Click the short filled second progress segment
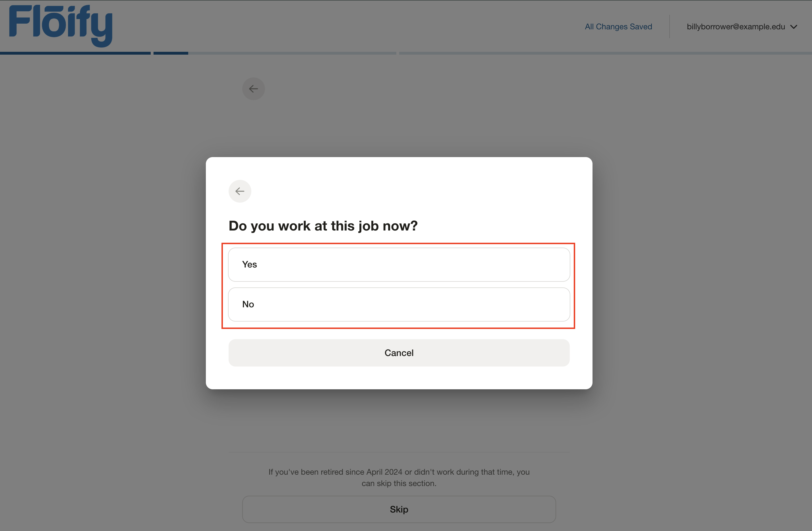Image resolution: width=812 pixels, height=531 pixels. 171,53
